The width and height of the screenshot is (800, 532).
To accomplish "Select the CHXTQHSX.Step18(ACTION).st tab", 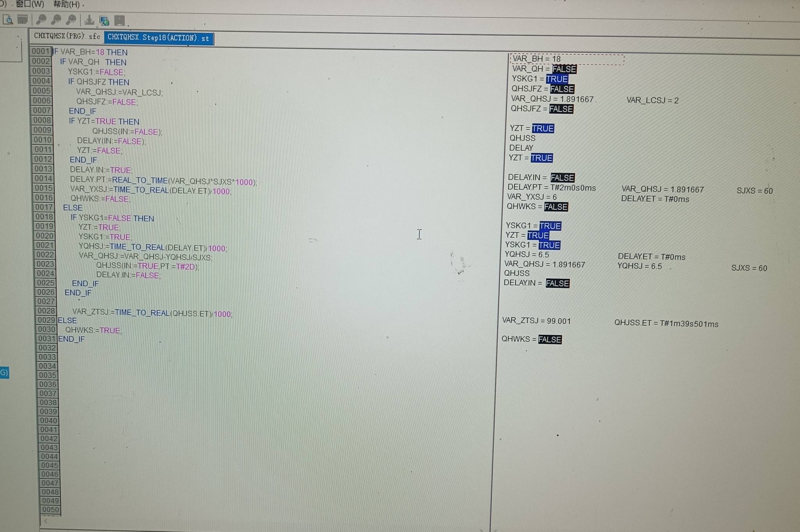I will click(159, 38).
